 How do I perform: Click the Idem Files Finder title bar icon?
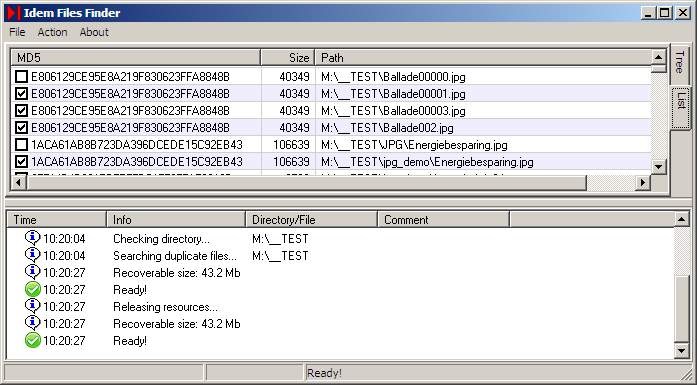point(13,13)
